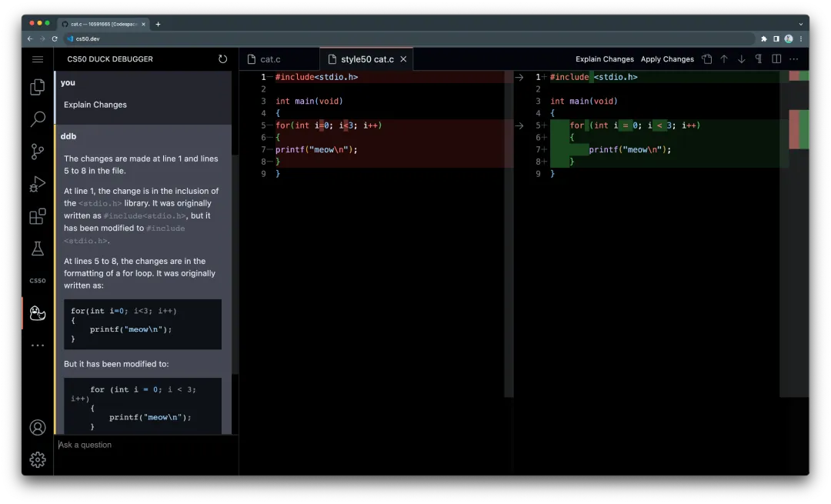The width and height of the screenshot is (831, 504).
Task: Close the style50 cat.c tab
Action: pos(403,59)
